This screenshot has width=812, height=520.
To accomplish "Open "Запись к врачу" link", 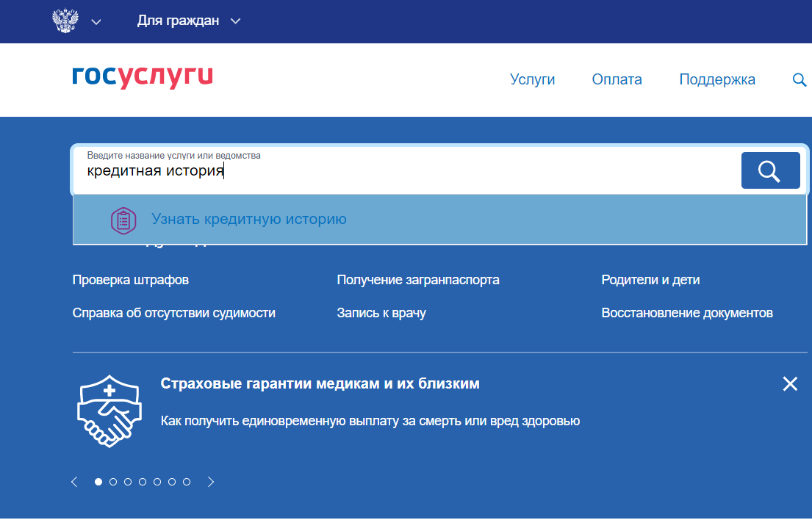I will (x=381, y=313).
